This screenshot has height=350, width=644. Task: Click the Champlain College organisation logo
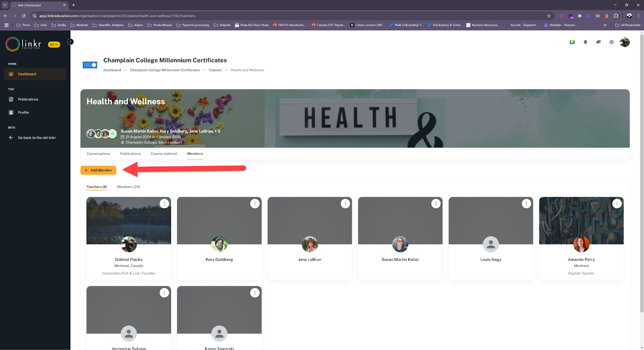point(90,65)
